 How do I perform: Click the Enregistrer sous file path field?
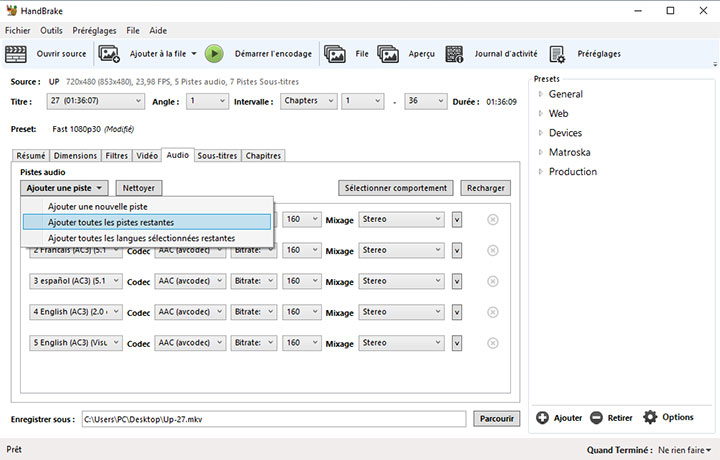click(x=274, y=419)
